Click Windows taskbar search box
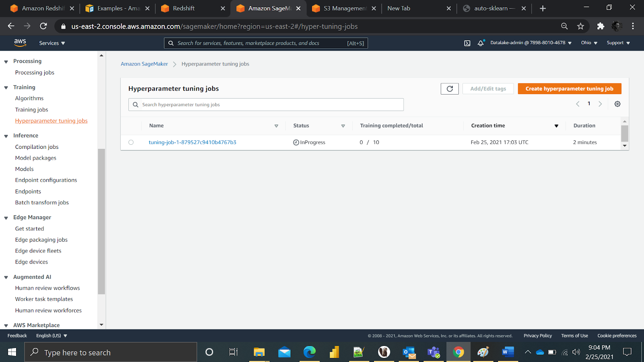 click(x=111, y=352)
